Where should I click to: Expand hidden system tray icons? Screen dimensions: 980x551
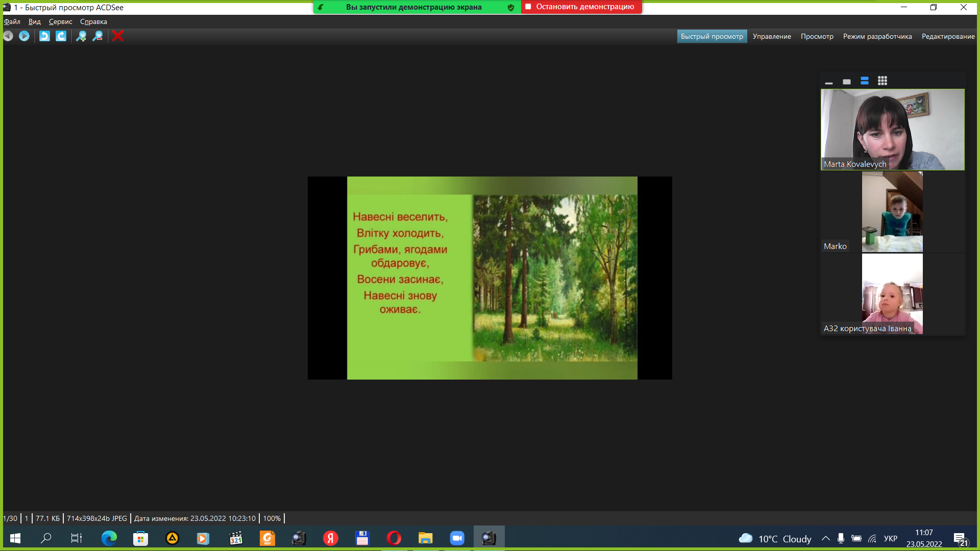click(825, 539)
